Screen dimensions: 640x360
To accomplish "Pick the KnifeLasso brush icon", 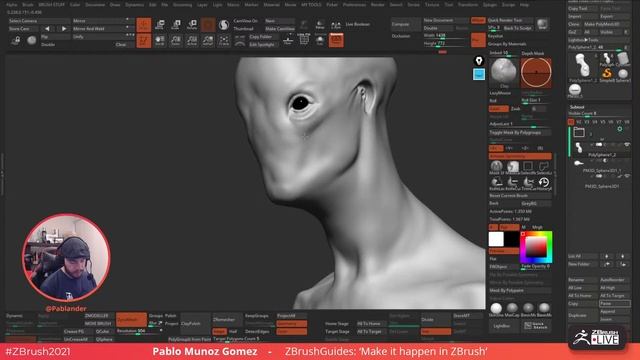I will click(x=496, y=182).
